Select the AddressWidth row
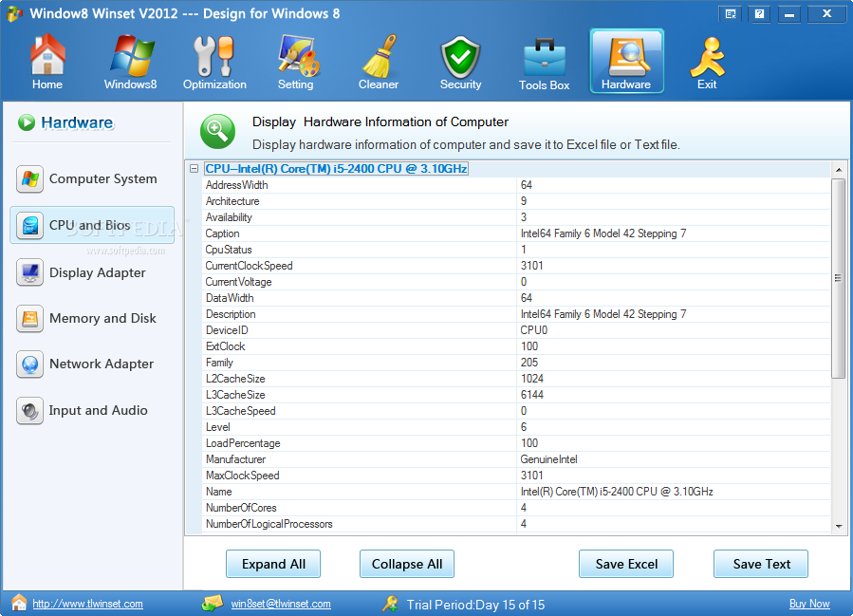Screen dimensions: 853x616 (516, 185)
